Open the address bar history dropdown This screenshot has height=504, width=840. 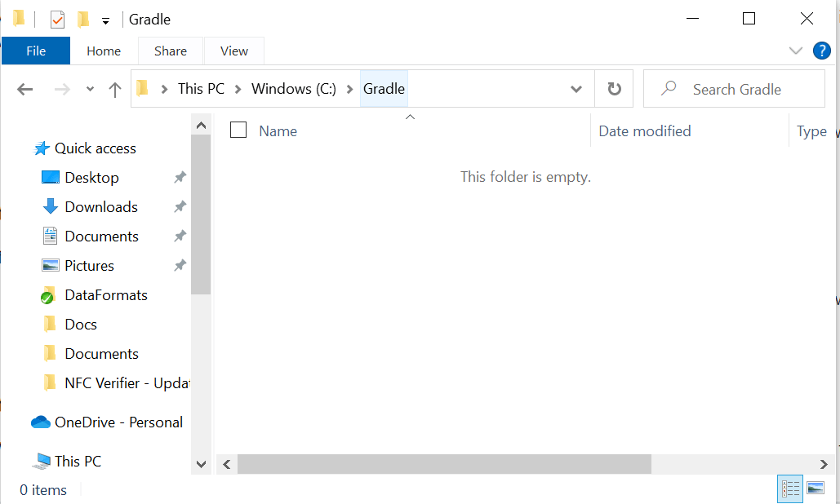click(x=576, y=89)
